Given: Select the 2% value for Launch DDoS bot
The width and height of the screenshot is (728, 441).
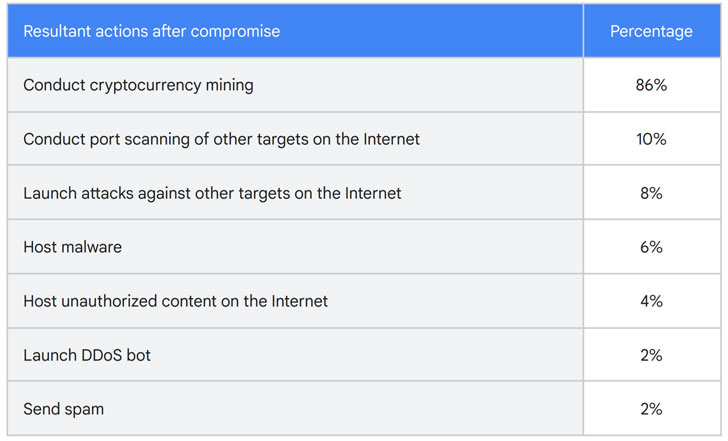Looking at the screenshot, I should tap(651, 355).
